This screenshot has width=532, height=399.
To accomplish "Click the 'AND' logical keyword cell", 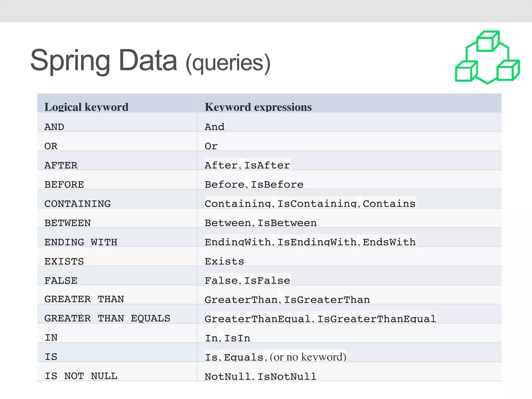I will 117,122.
